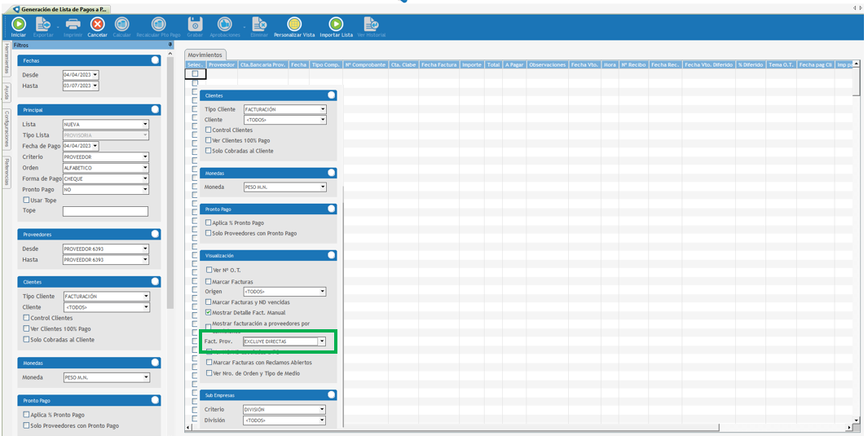The width and height of the screenshot is (868, 436).
Task: Collapse the Sub Empresas section with its round button
Action: [x=331, y=395]
